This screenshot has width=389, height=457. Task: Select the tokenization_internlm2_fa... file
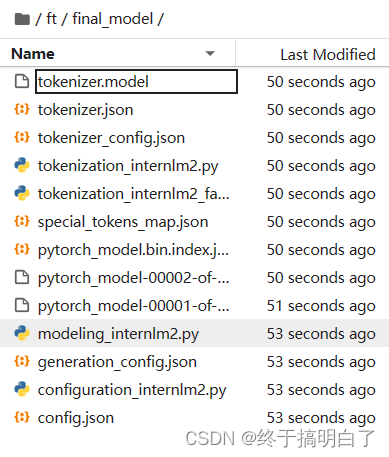[194, 194]
